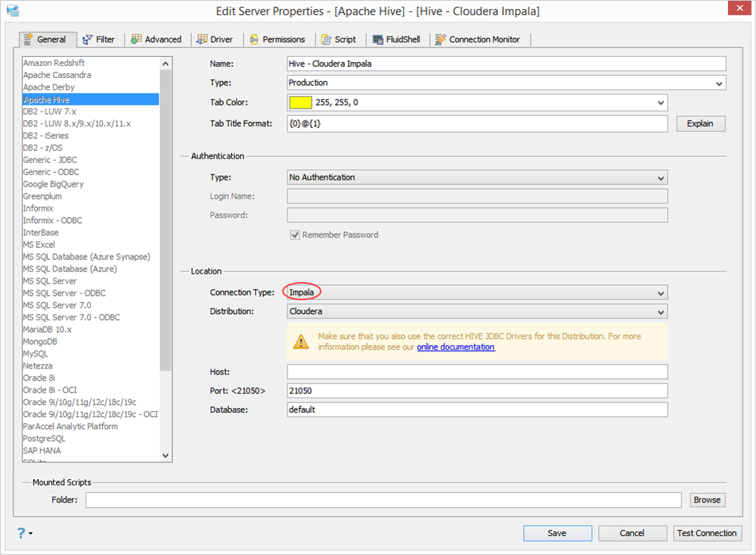Click the FluidShell tab icon
The image size is (756, 555).
coord(378,39)
